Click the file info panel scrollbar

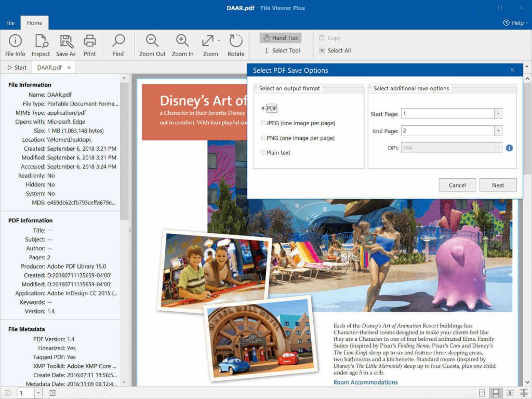pyautogui.click(x=124, y=156)
